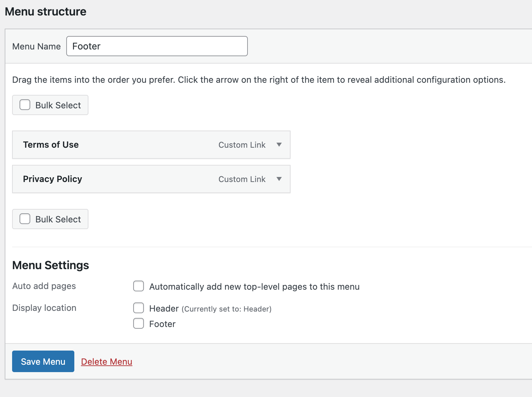Click the 'Currently set to: Header' note

click(227, 309)
